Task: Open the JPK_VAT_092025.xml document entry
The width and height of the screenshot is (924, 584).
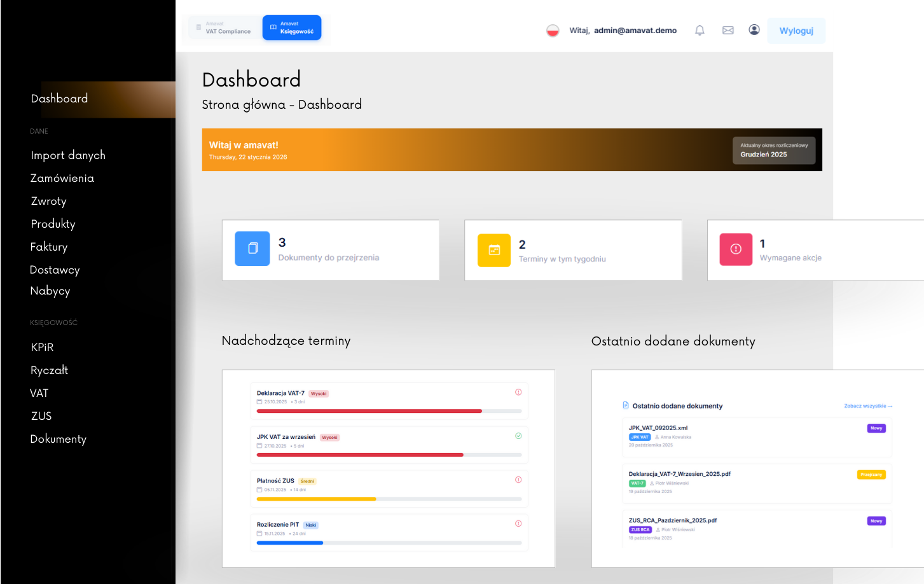Action: click(x=658, y=428)
